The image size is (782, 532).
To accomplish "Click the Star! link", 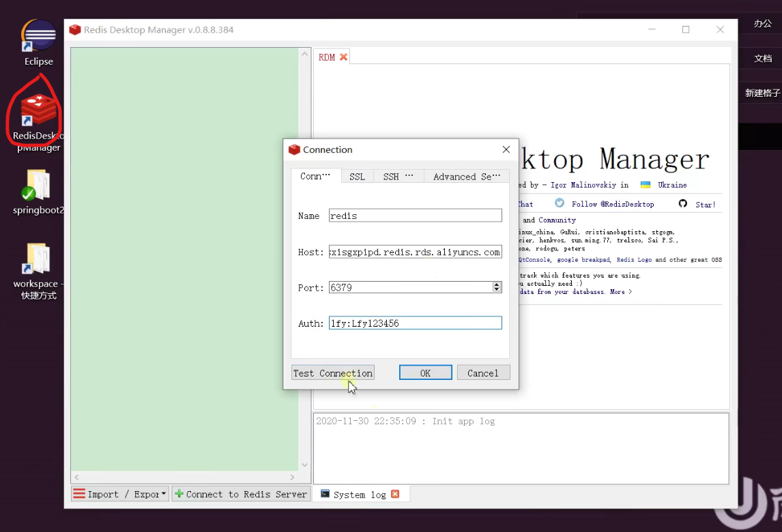I will (705, 205).
